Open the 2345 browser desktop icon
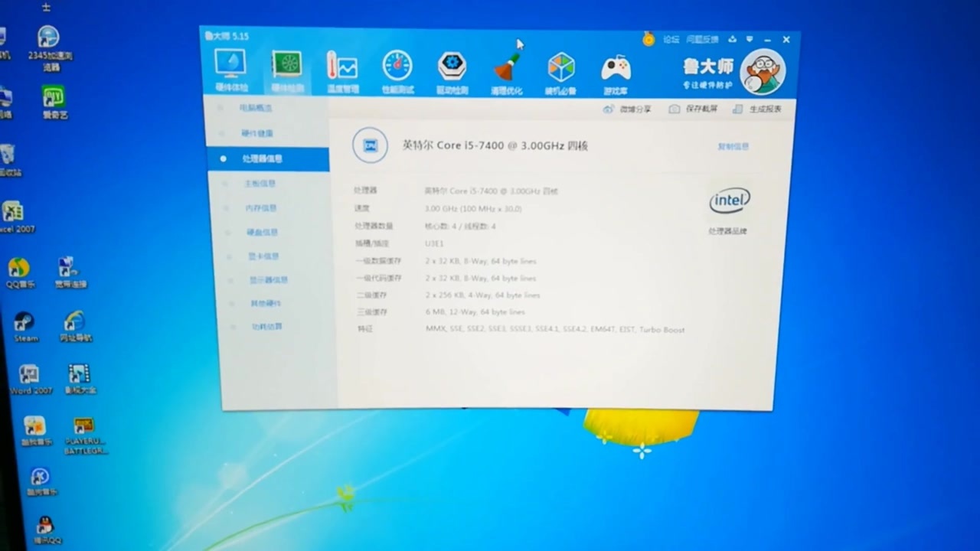Image resolution: width=980 pixels, height=551 pixels. click(x=49, y=47)
